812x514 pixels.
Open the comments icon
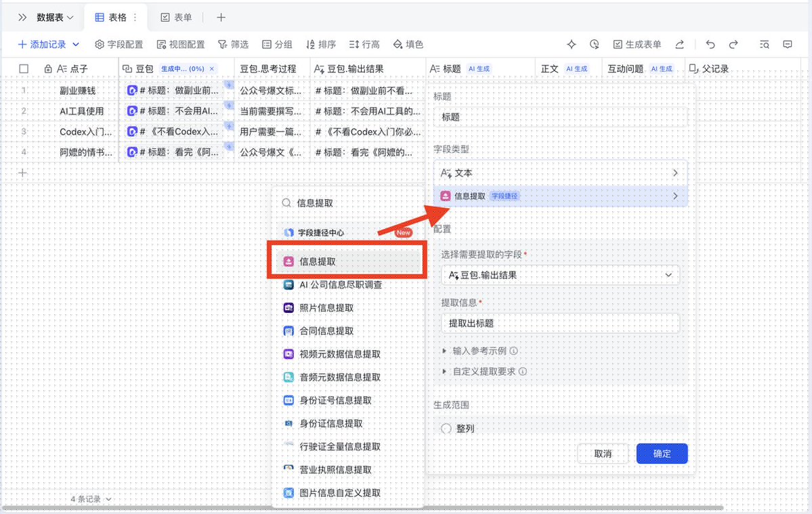pos(788,45)
